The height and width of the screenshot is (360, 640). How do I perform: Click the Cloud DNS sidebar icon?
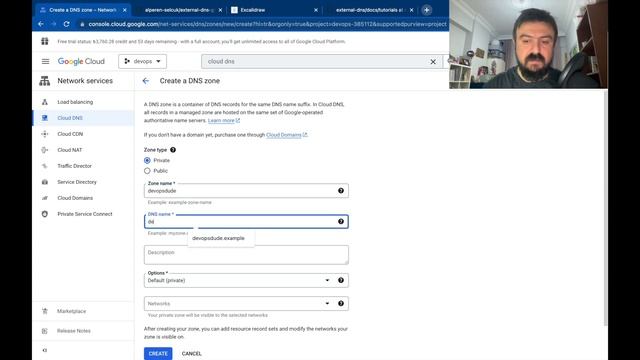[45, 118]
